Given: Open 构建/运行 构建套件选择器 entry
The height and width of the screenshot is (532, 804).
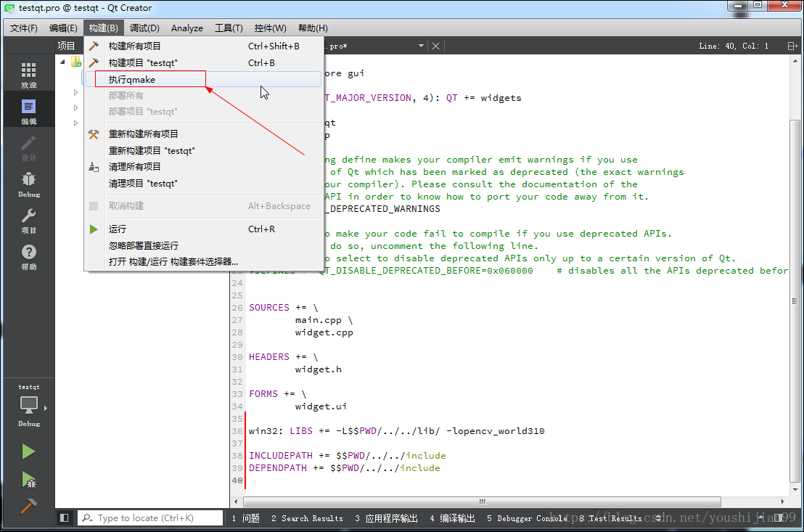Looking at the screenshot, I should coord(204,261).
